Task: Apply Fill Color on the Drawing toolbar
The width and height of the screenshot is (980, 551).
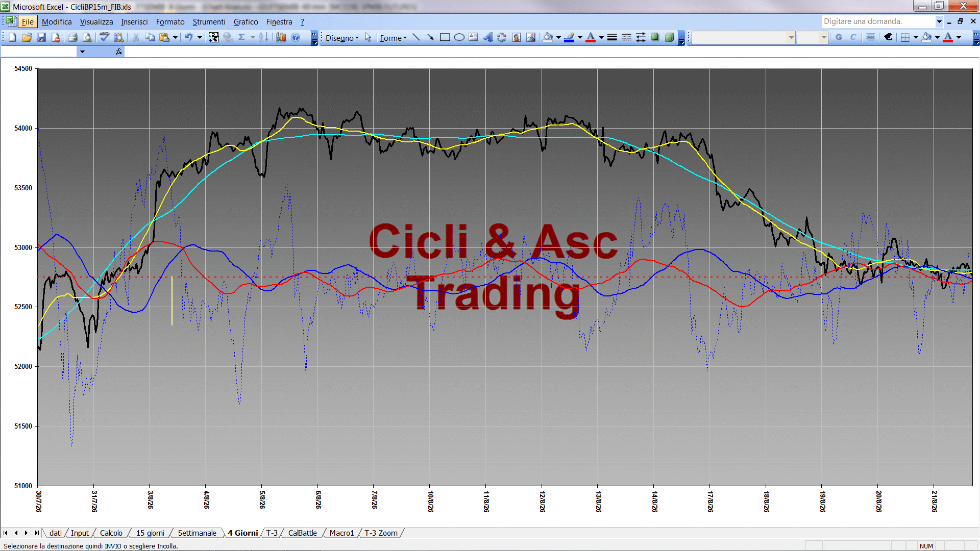Action: [x=548, y=37]
